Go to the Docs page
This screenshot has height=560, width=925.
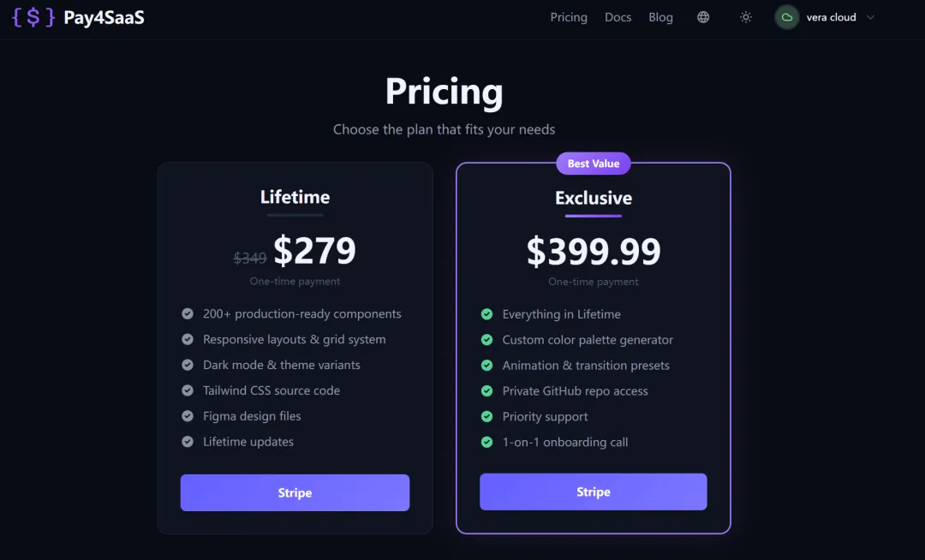(x=618, y=17)
